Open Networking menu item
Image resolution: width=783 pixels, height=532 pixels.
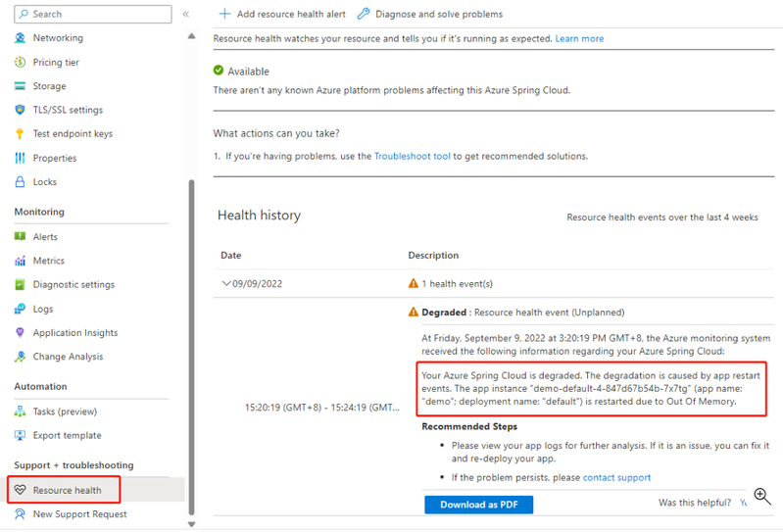(x=58, y=38)
